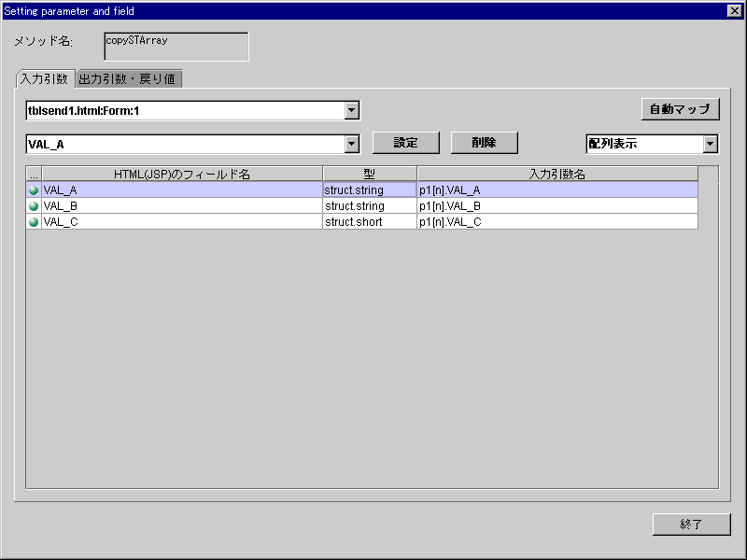Open the VAL_A field dropdown
The width and height of the screenshot is (747, 560).
coord(351,144)
